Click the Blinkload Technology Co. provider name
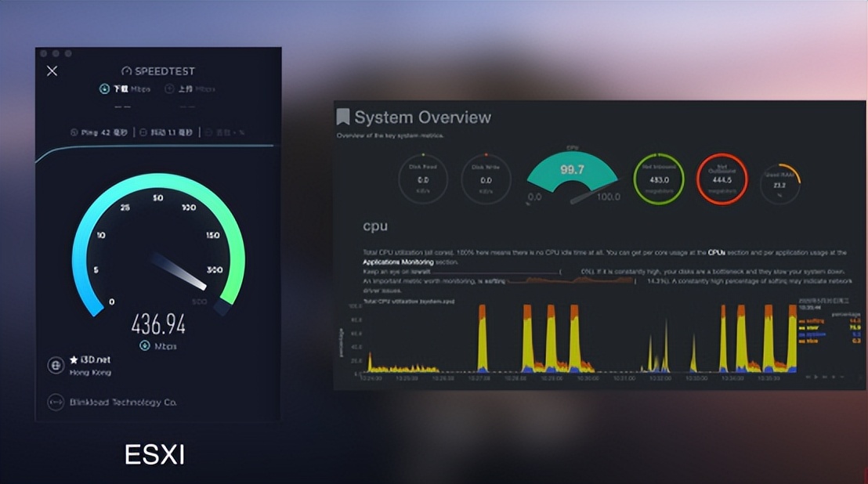Screen dimensions: 868x484 click(123, 403)
